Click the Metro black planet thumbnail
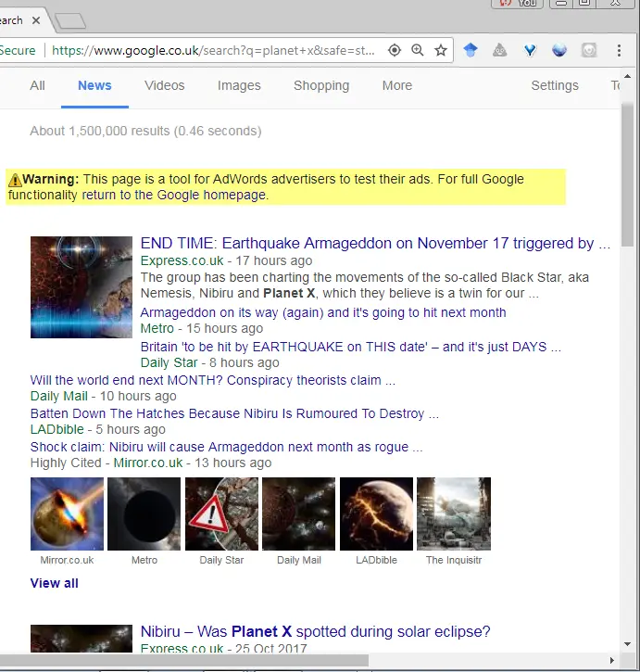The height and width of the screenshot is (672, 640). (144, 514)
